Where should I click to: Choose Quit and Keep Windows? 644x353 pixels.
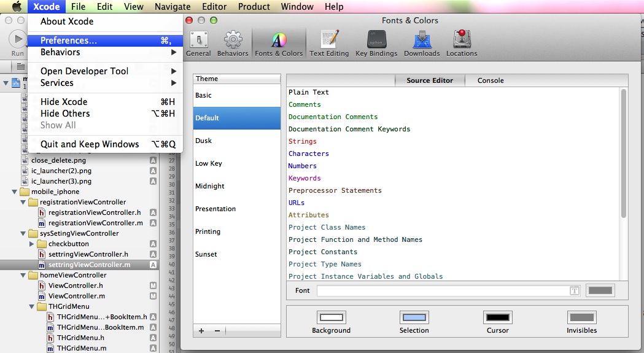click(106, 144)
